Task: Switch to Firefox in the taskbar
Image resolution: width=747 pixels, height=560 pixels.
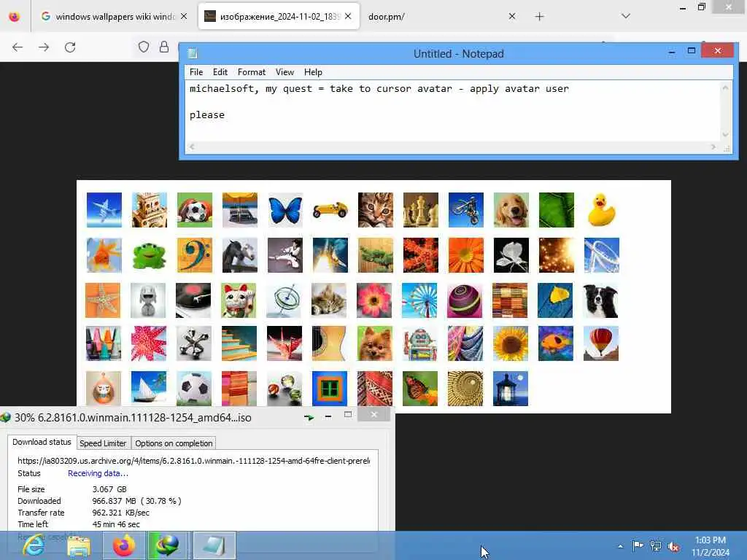Action: tap(124, 545)
